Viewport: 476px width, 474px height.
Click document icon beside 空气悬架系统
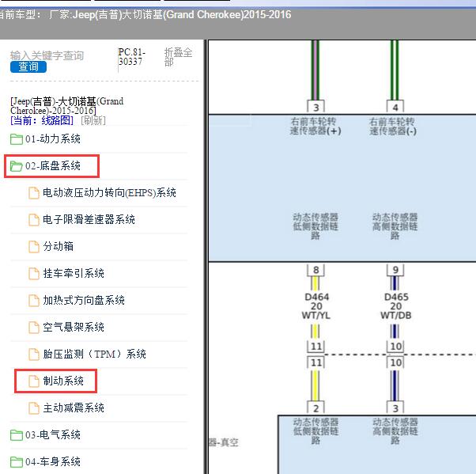point(34,328)
